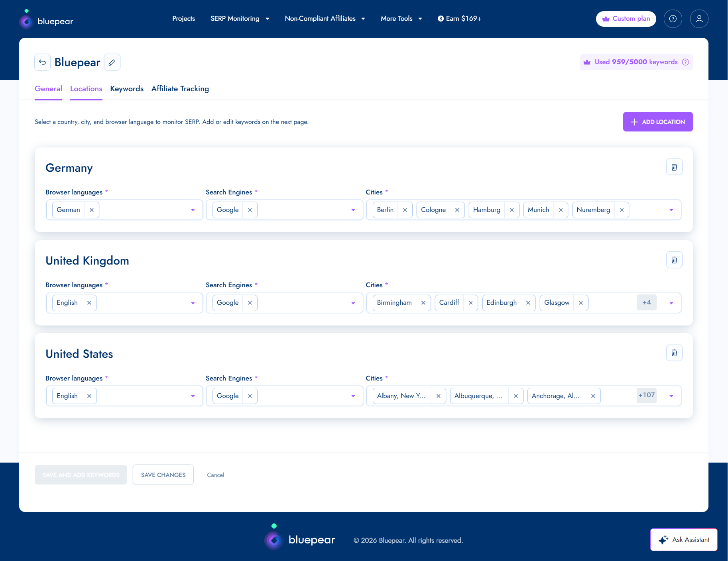Expand Germany cities dropdown
The height and width of the screenshot is (561, 728).
point(671,210)
